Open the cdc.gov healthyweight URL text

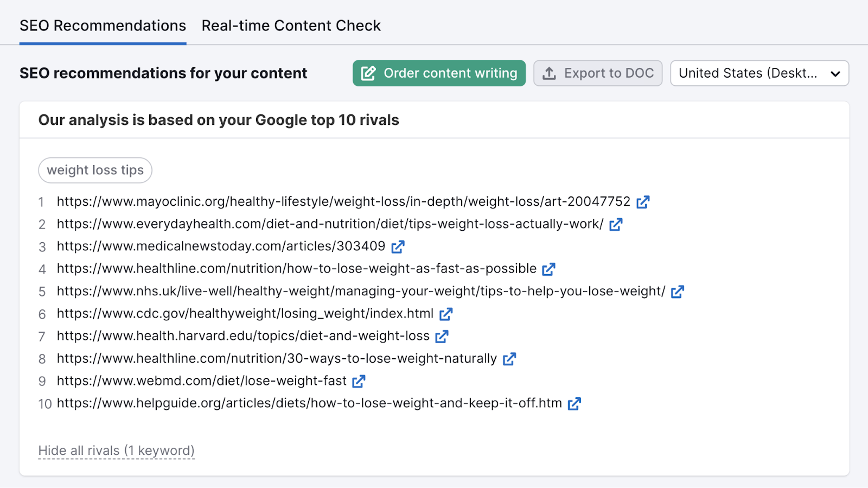click(x=245, y=314)
